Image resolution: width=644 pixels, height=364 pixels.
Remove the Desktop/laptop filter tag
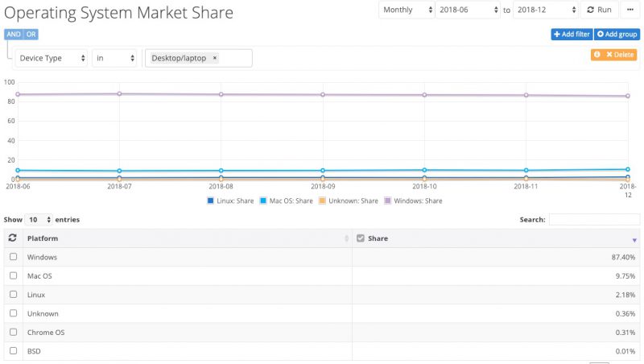(x=214, y=58)
